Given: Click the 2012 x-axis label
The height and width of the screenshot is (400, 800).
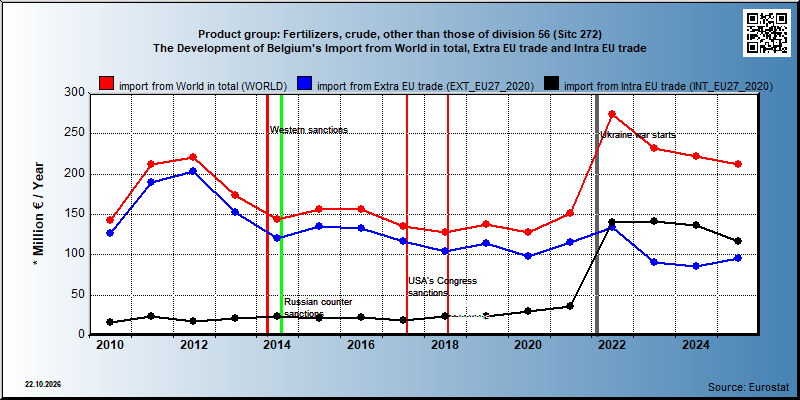Looking at the screenshot, I should pyautogui.click(x=193, y=345).
